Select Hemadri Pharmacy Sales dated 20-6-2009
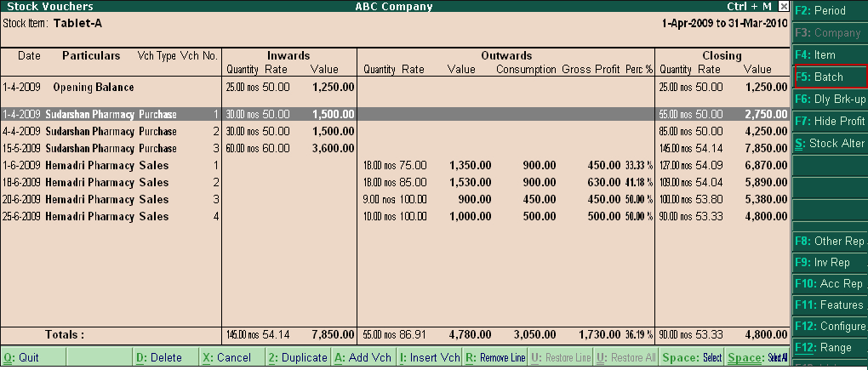 pyautogui.click(x=394, y=200)
